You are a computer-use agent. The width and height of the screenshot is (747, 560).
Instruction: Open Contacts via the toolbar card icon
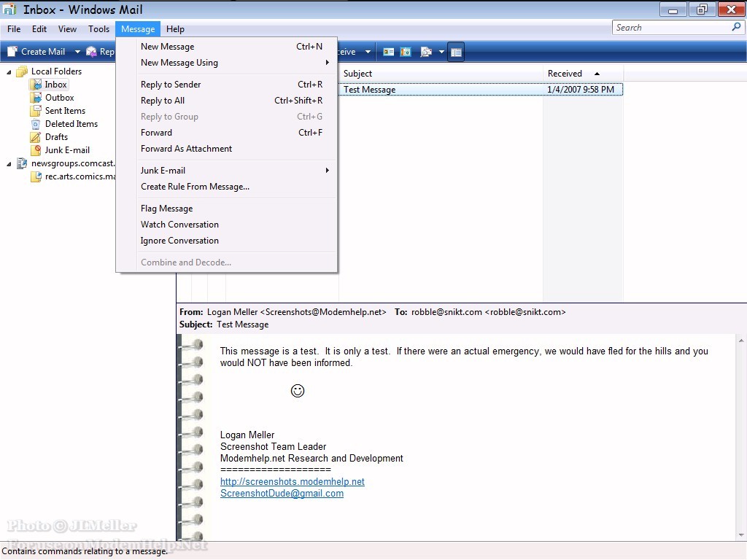click(389, 52)
